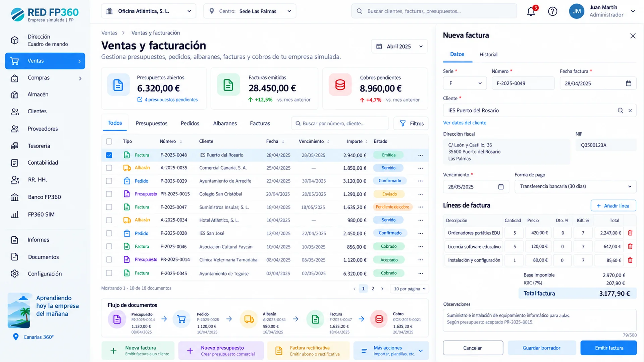The image size is (644, 362).
Task: Open the notifications bell
Action: 531,11
